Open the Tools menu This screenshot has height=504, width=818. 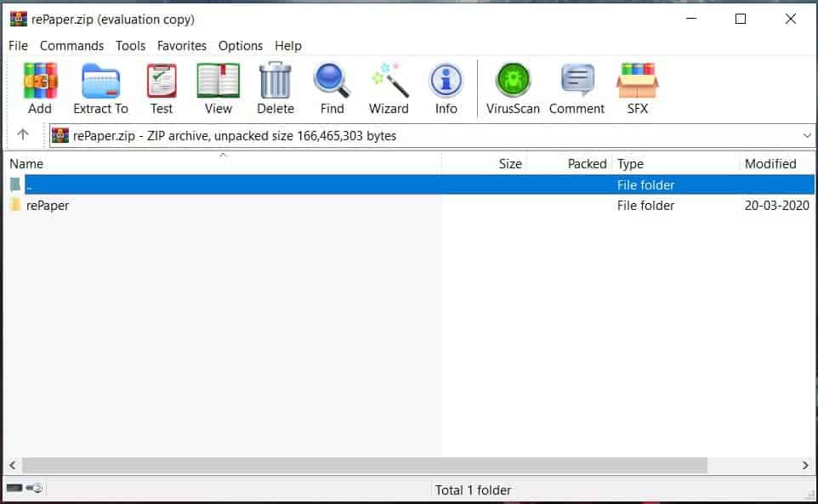click(130, 46)
